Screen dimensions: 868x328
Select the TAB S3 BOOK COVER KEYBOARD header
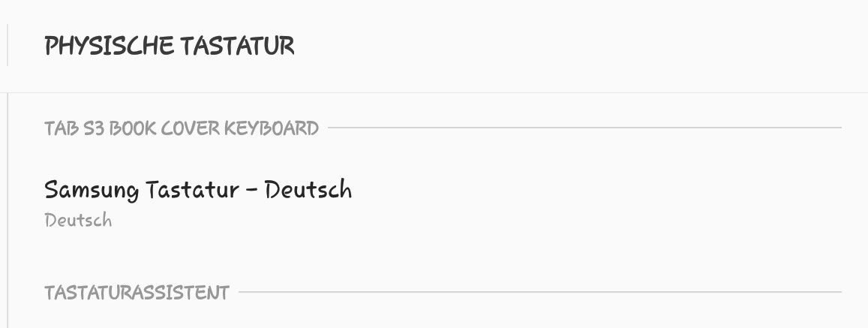[182, 128]
